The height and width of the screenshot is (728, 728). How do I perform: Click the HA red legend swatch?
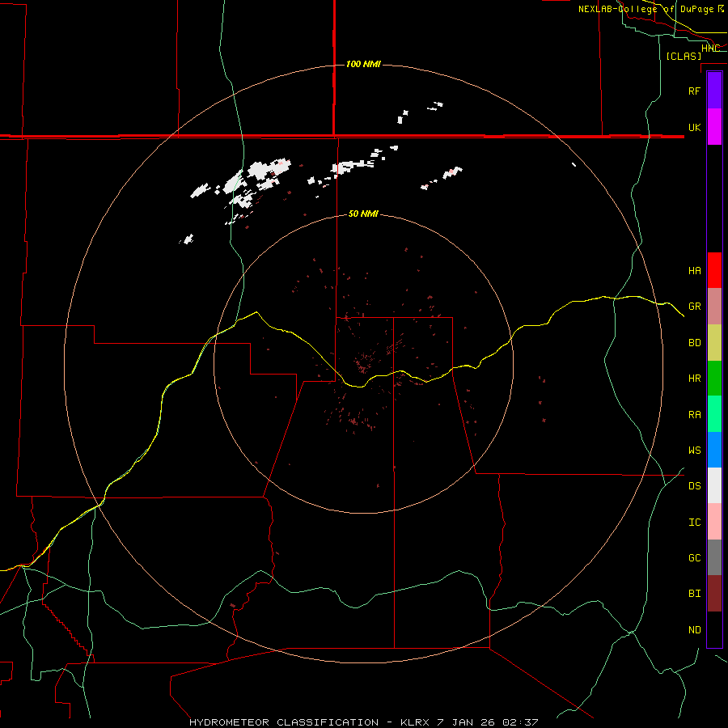(x=714, y=270)
